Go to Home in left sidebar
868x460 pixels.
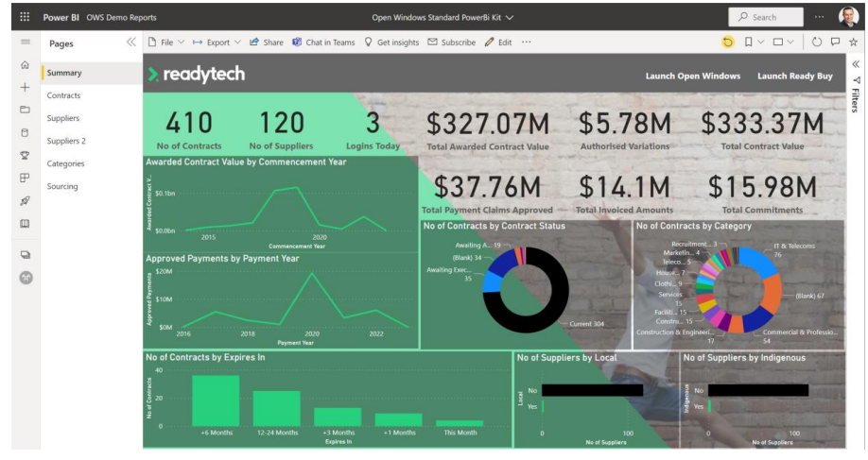point(25,64)
